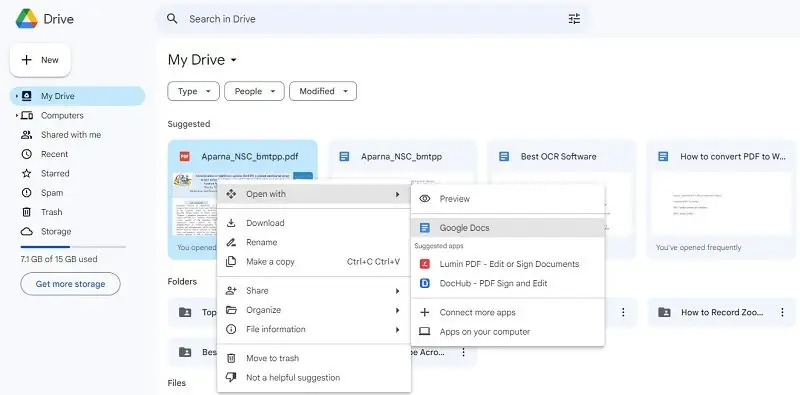This screenshot has width=800, height=395.
Task: Choose Download from the context menu
Action: [314, 223]
